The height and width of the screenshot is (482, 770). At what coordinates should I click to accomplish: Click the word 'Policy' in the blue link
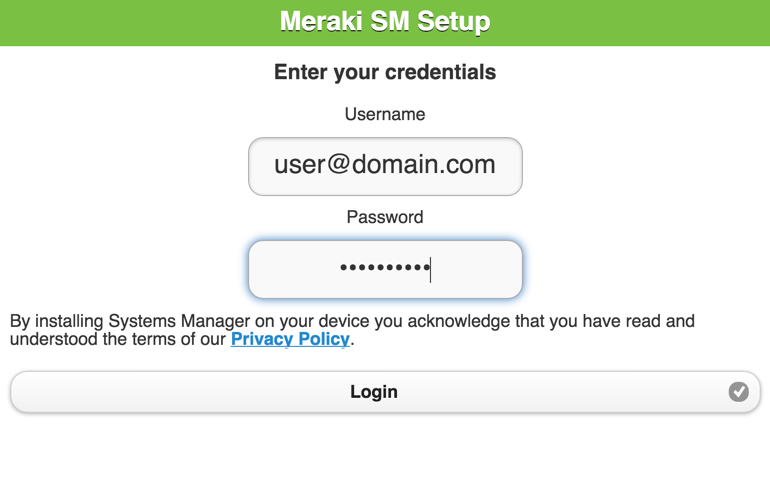[x=324, y=339]
